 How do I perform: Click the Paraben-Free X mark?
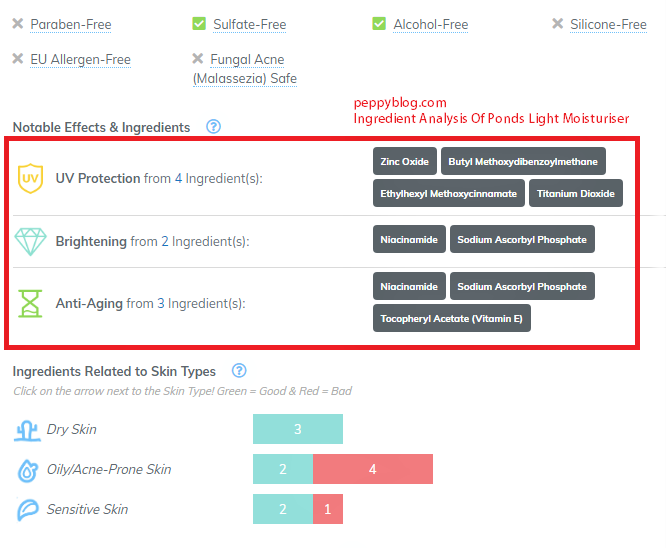17,24
